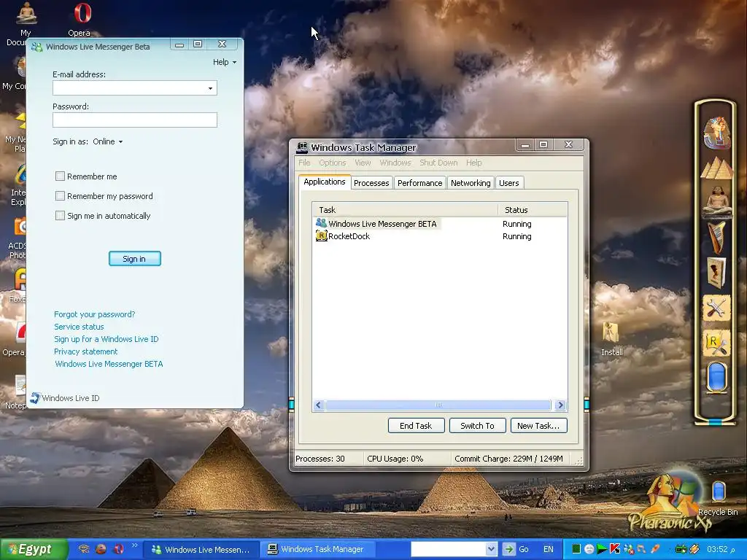747x560 pixels.
Task: Open the Task Manager Help menu
Action: coord(473,163)
